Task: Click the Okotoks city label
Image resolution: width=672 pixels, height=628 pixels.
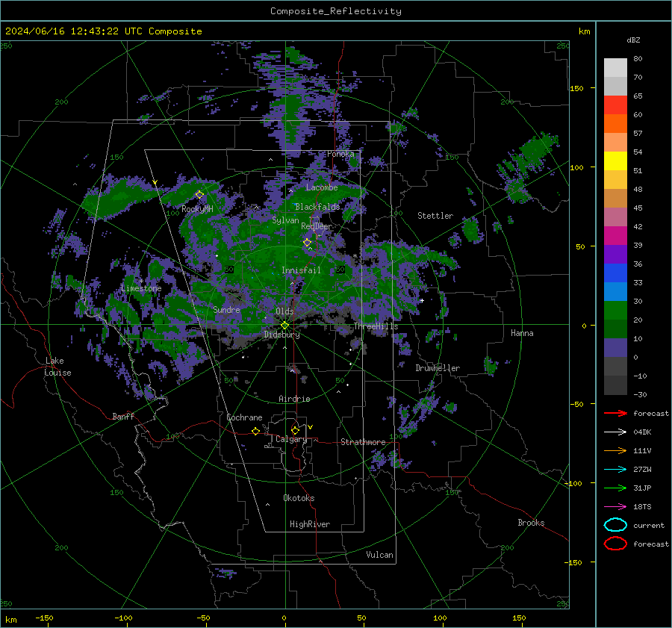Action: [x=299, y=498]
